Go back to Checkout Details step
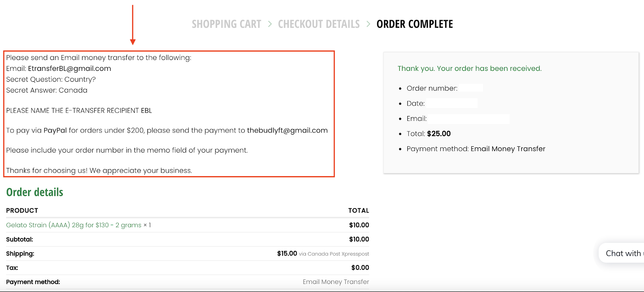The width and height of the screenshot is (644, 292). coord(319,24)
